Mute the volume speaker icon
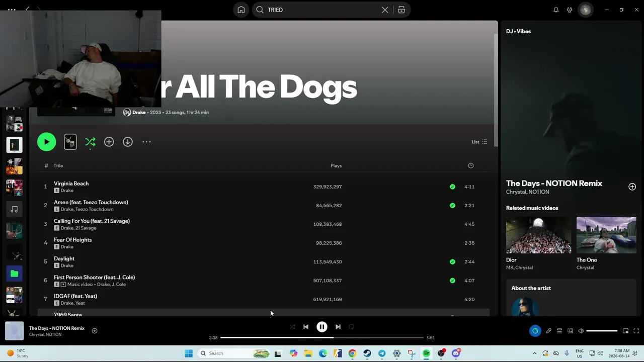The image size is (644, 362). coord(581,331)
